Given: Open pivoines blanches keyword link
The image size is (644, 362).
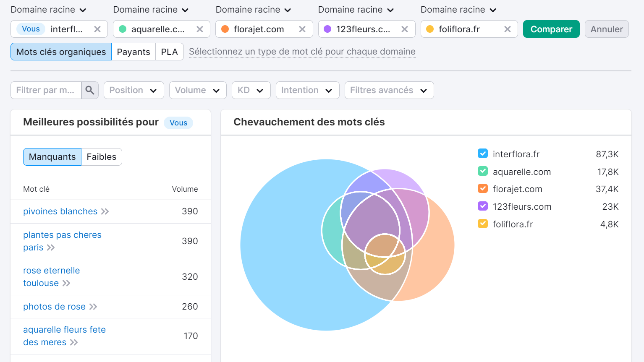Looking at the screenshot, I should point(60,211).
